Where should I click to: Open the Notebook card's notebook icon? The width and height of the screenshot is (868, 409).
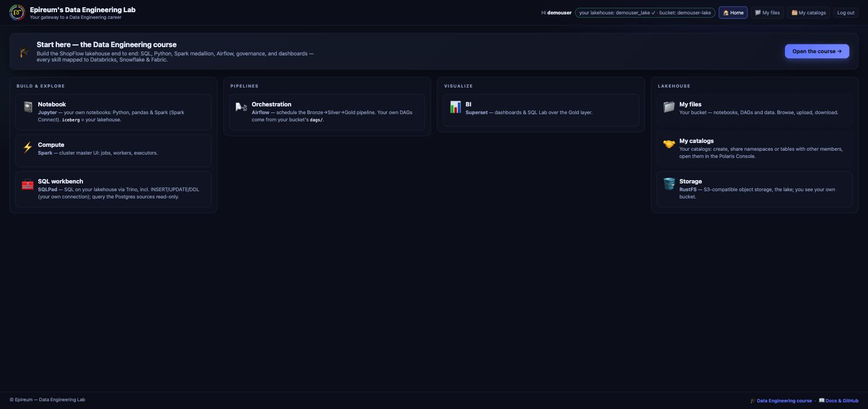click(28, 107)
